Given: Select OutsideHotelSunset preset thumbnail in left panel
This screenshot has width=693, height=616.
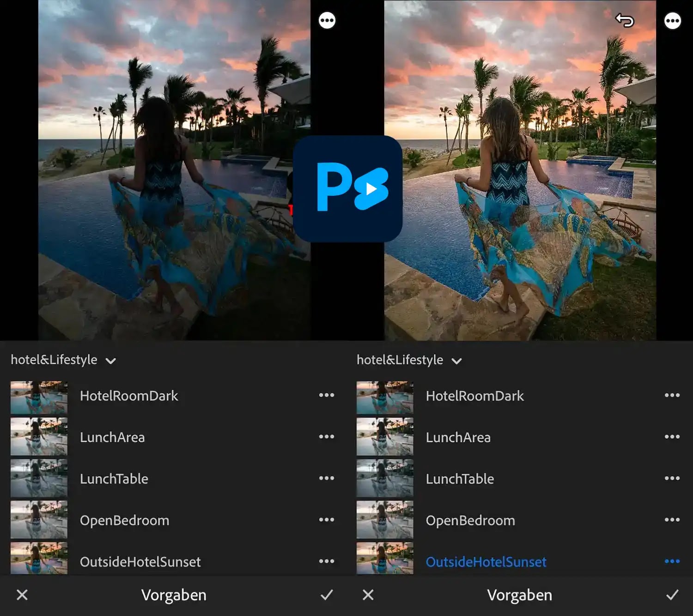Looking at the screenshot, I should tap(39, 559).
